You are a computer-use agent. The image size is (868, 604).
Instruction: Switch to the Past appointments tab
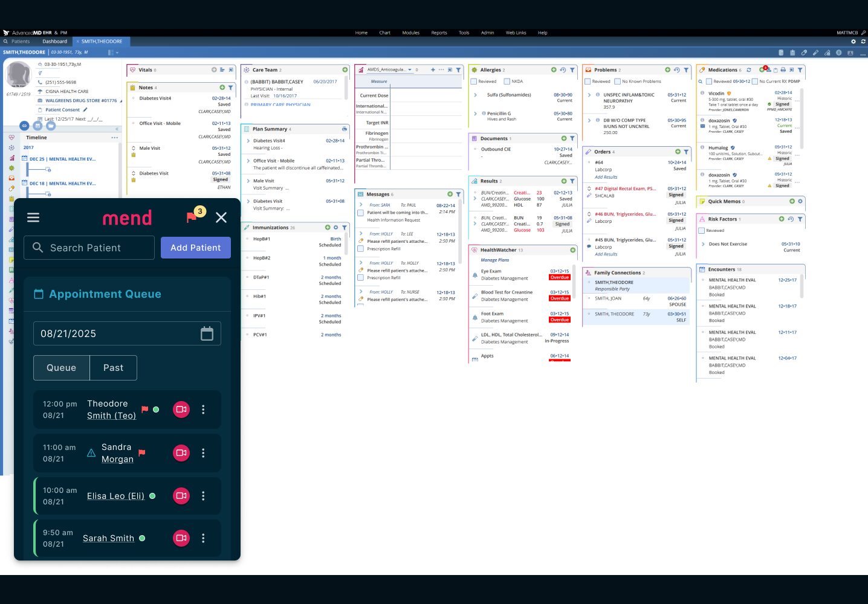click(x=113, y=368)
